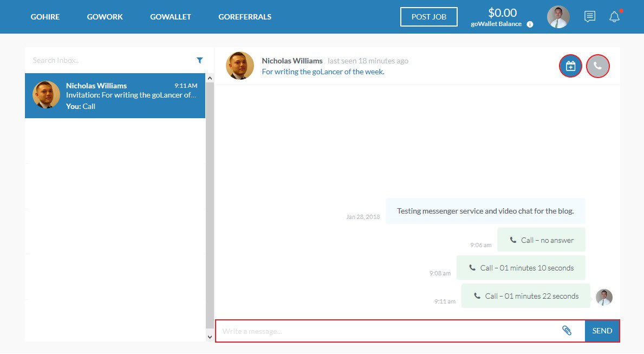
Task: Select Nicholas Williams conversation in inbox
Action: pyautogui.click(x=115, y=96)
